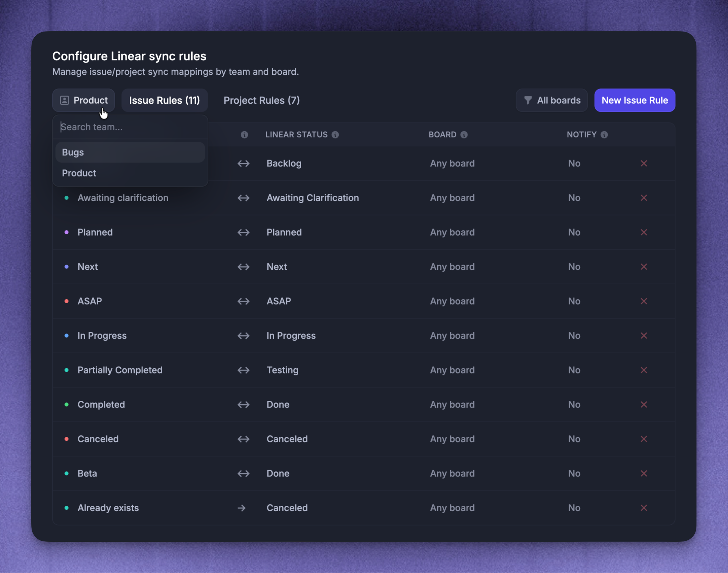Click the green dot beside Completed
The image size is (728, 573).
click(66, 405)
